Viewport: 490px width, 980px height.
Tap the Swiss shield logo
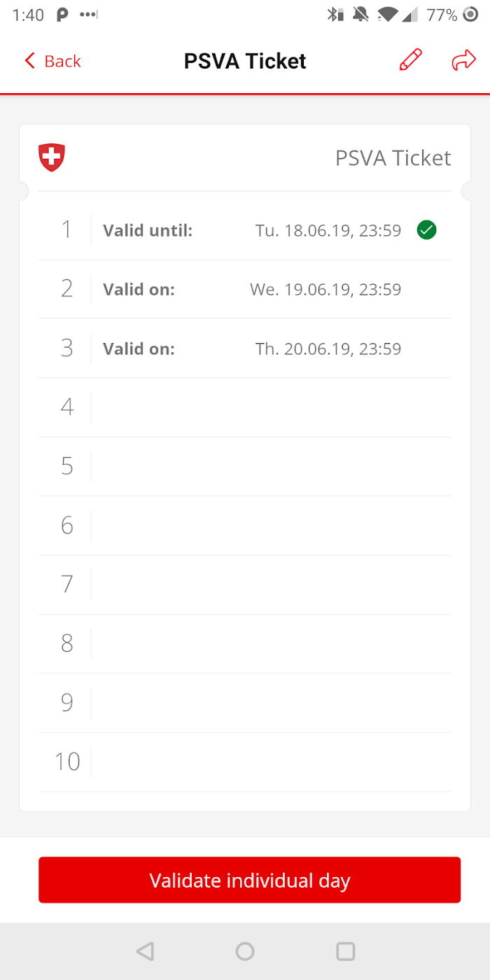[x=52, y=157]
